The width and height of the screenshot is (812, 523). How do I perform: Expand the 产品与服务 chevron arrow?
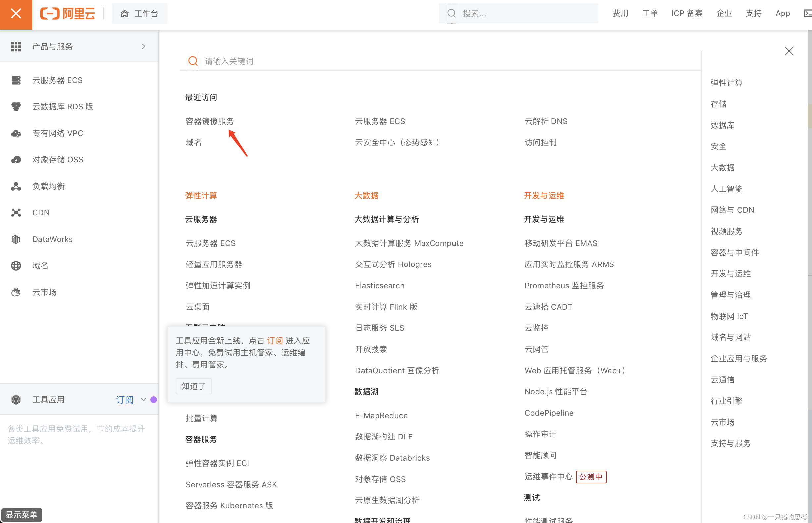[143, 46]
